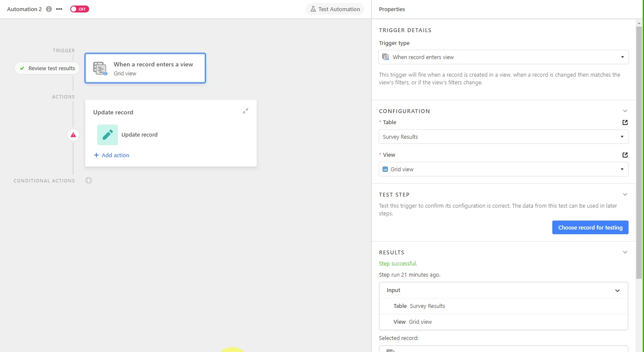Viewport: 644px width, 352px height.
Task: Click the 'Step successful.' status text
Action: click(x=398, y=263)
